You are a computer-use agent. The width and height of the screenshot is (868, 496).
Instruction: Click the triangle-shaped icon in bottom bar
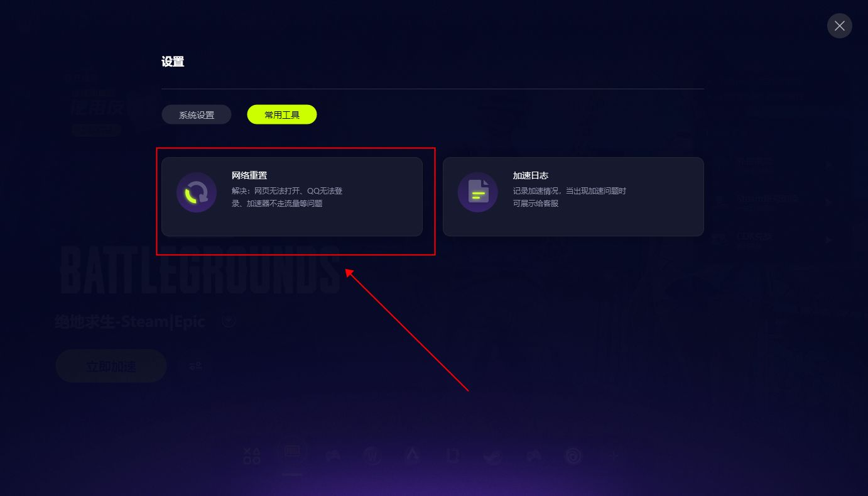pos(412,456)
